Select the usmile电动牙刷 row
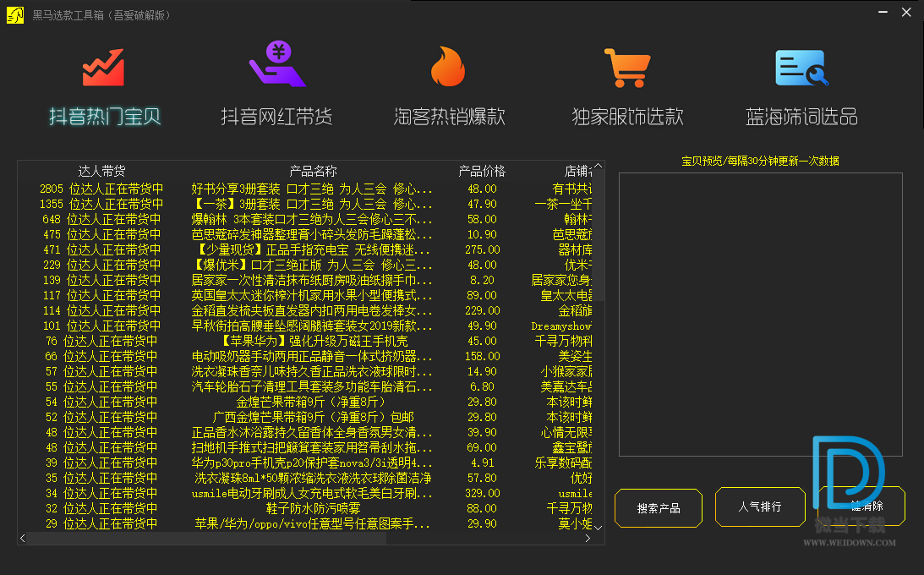The image size is (924, 575). pos(304,493)
